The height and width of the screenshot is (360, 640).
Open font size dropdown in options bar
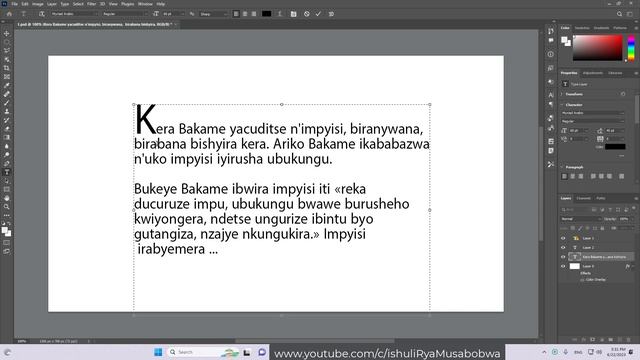tap(173, 14)
